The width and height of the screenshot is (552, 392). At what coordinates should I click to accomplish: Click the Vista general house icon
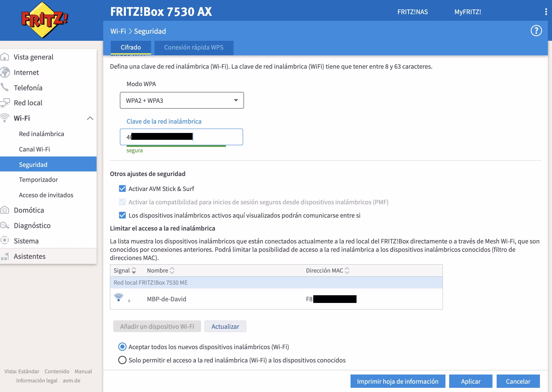point(5,57)
